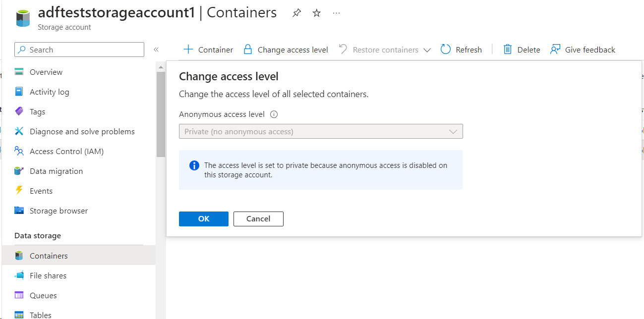The width and height of the screenshot is (644, 319).
Task: Pin the Containers page to dashboard
Action: [x=296, y=13]
